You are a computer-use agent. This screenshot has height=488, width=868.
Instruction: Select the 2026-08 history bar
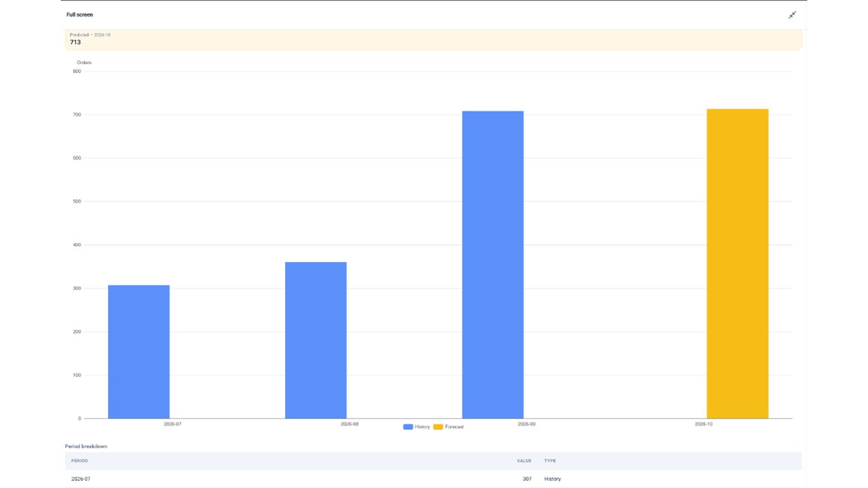[x=316, y=340]
